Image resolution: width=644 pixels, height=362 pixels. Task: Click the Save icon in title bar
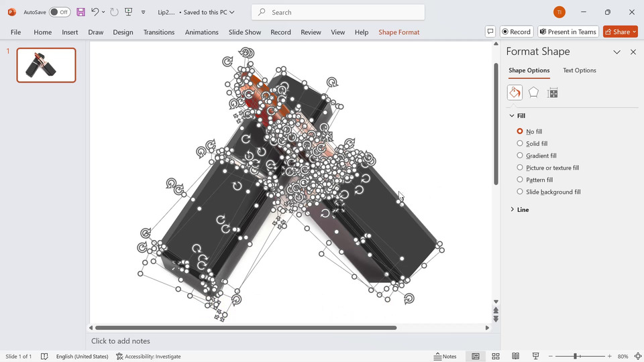pyautogui.click(x=81, y=12)
